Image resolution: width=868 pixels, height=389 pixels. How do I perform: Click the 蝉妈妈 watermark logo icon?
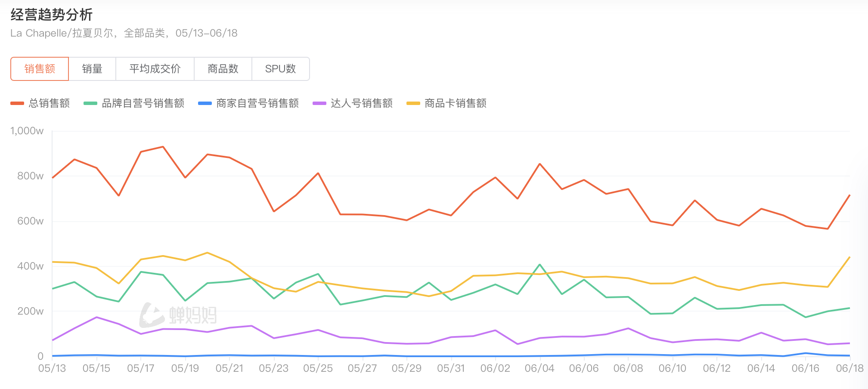pyautogui.click(x=152, y=315)
